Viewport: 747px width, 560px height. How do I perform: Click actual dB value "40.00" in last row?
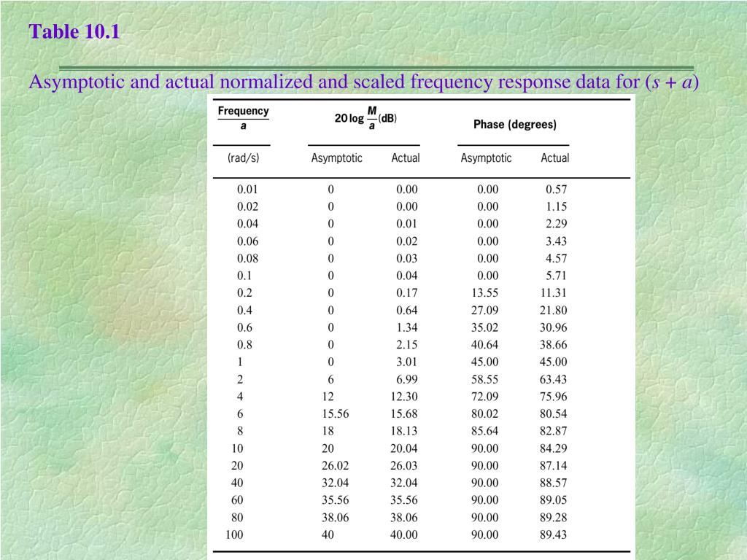(x=404, y=534)
